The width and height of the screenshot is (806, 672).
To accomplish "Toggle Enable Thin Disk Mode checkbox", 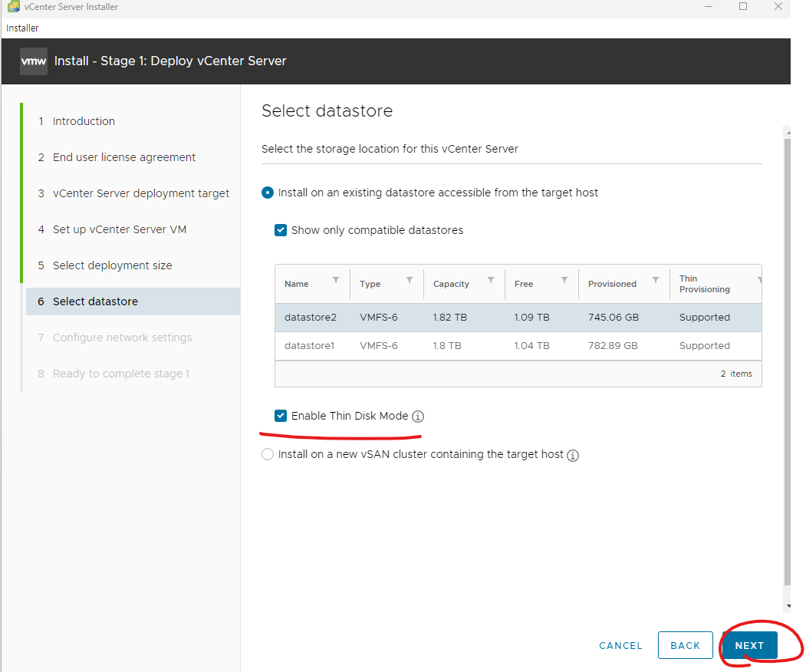I will click(x=281, y=416).
